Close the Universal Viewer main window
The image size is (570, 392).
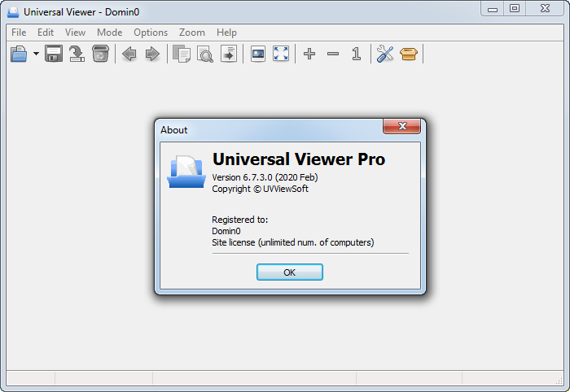[545, 8]
